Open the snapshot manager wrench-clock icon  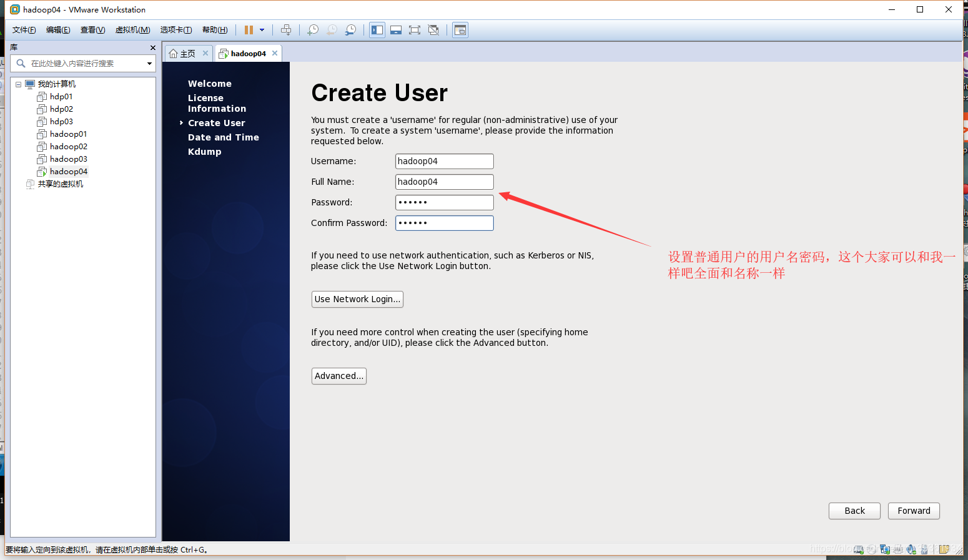click(351, 30)
